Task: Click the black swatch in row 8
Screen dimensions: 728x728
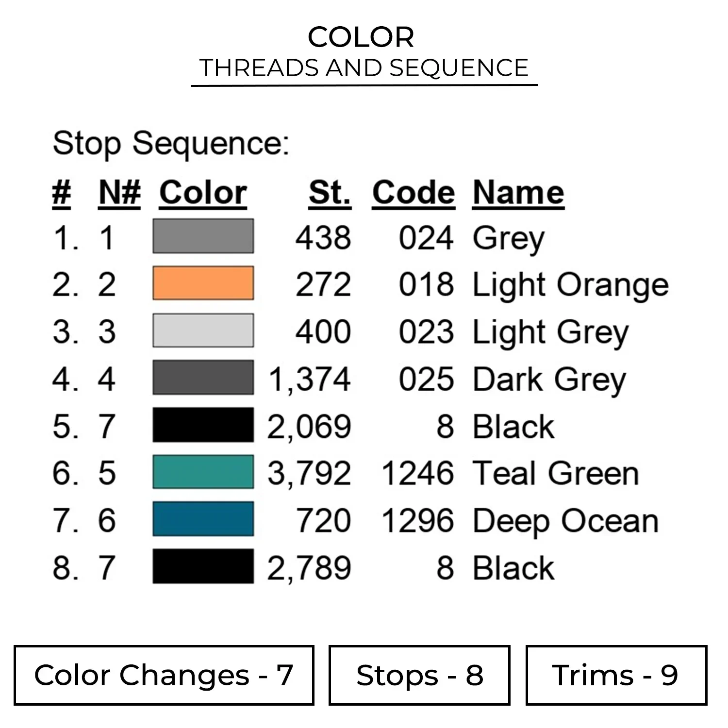Action: pos(203,566)
